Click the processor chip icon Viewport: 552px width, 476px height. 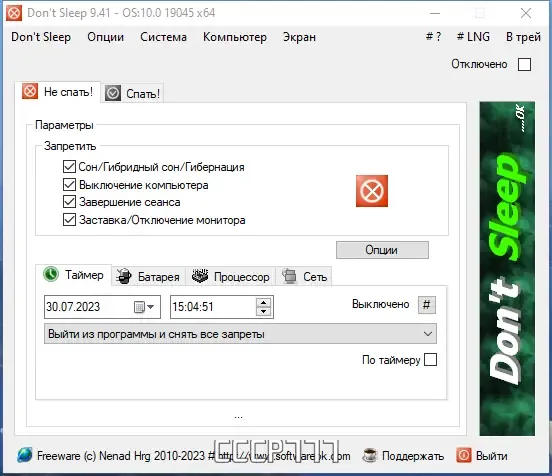click(x=200, y=276)
